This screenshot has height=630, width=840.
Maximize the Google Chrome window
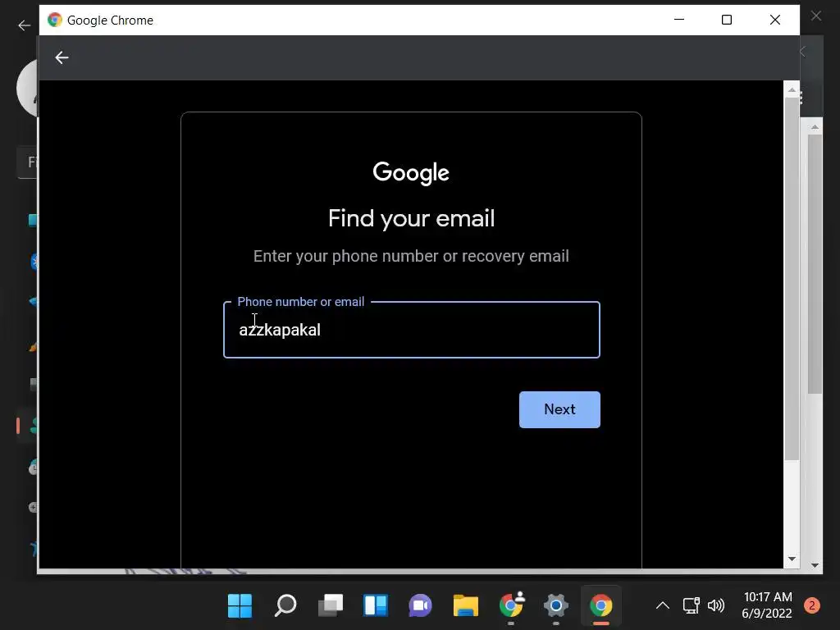click(x=727, y=20)
